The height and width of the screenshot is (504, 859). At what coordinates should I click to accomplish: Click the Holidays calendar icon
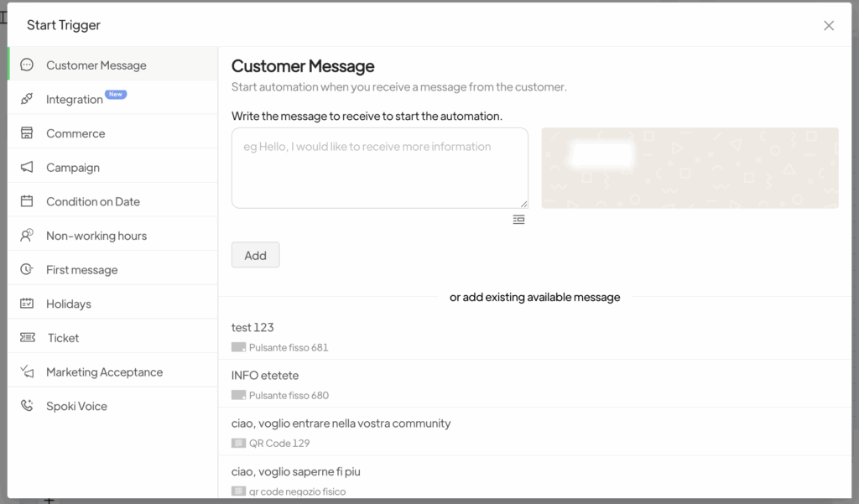pos(27,304)
